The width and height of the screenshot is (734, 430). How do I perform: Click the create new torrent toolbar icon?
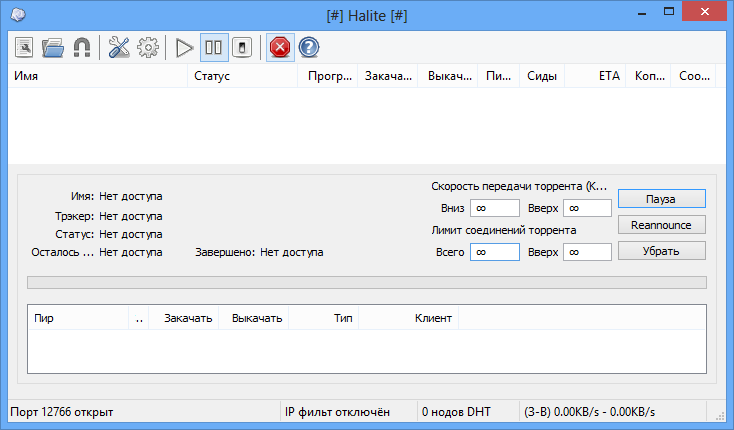(24, 47)
